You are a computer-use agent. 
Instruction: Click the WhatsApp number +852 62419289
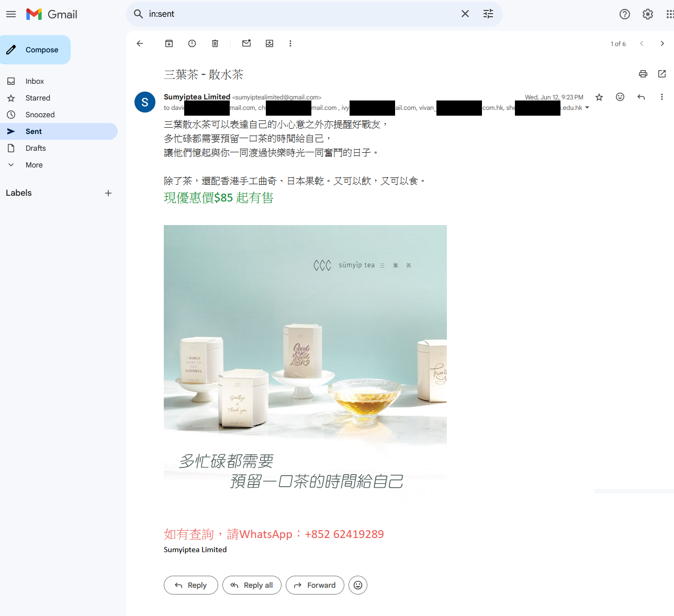tap(344, 534)
